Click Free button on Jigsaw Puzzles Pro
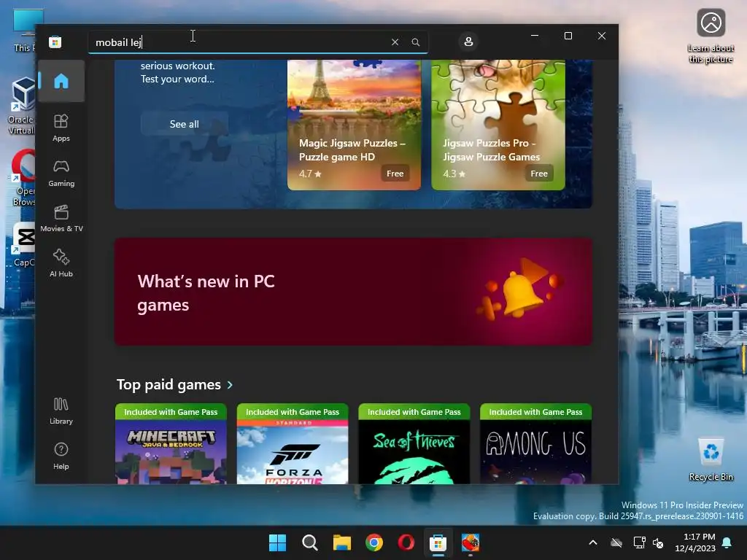Viewport: 747px width, 560px height. tap(539, 174)
